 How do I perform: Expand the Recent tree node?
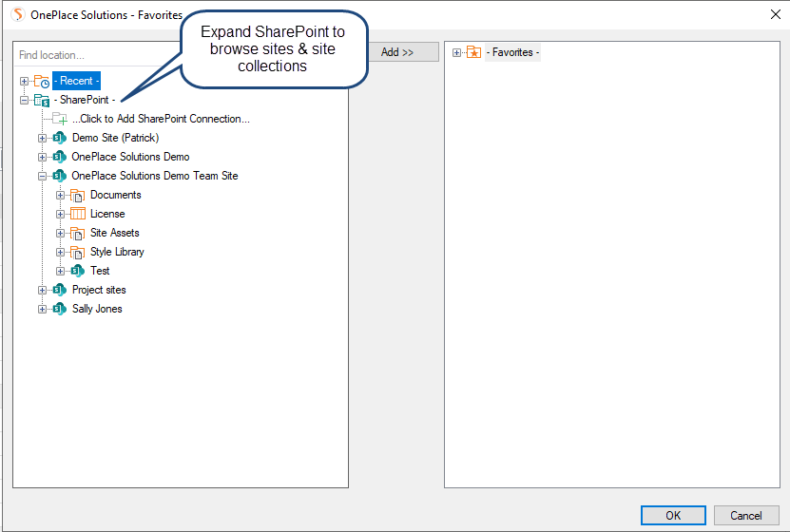coord(24,82)
